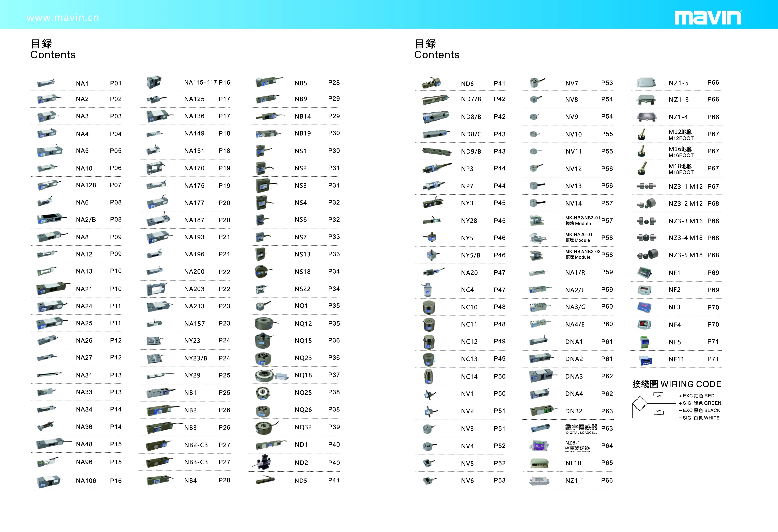
Task: Open the NQ18 ring load cell image
Action: [271, 375]
